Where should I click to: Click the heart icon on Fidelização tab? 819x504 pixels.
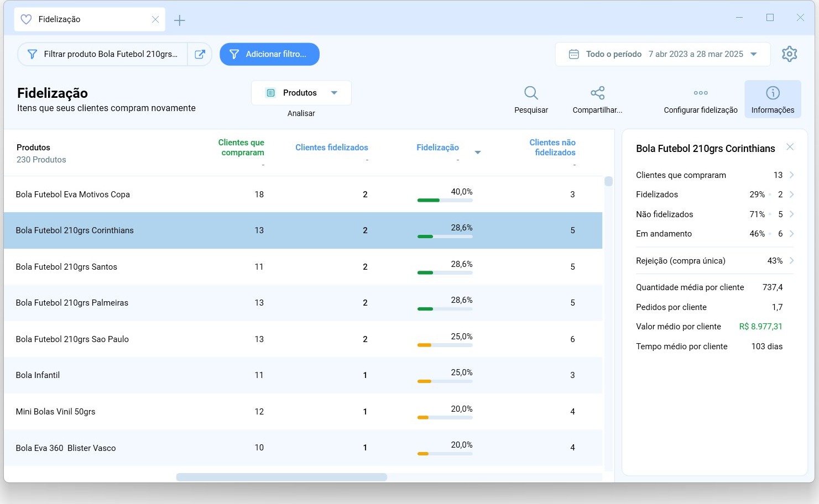pos(26,19)
